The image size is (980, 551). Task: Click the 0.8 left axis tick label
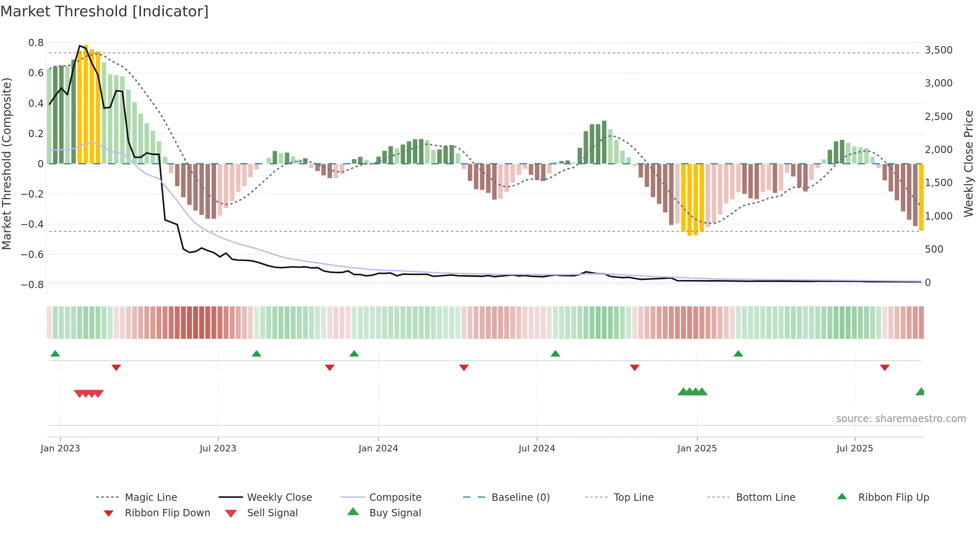coord(36,43)
